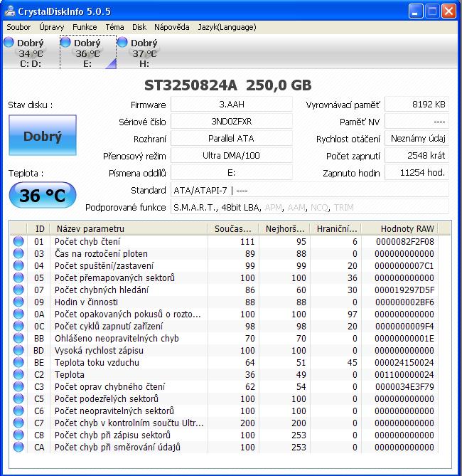Click status orb for Počet přemapovaných sektorů

click(x=18, y=277)
